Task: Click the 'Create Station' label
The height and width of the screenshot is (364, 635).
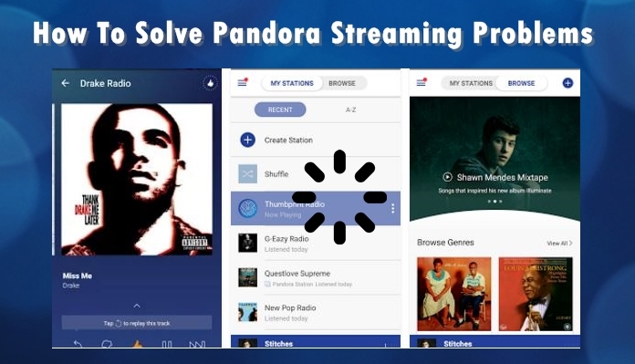Action: click(288, 140)
